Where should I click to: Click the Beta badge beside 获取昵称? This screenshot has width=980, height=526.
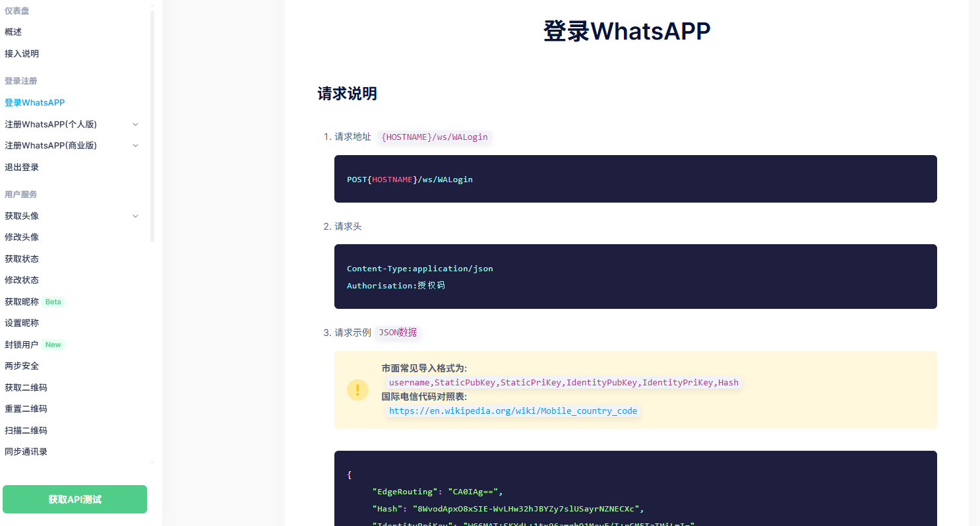pos(53,302)
